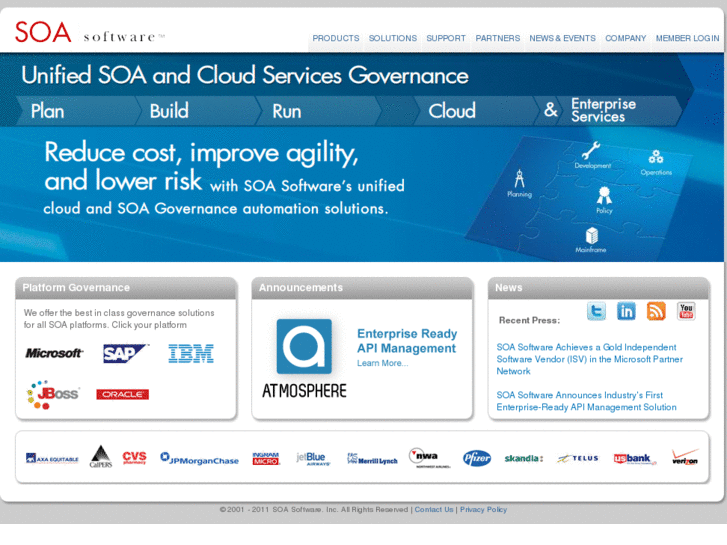727x545 pixels.
Task: Click the Announcements panel header
Action: [x=362, y=288]
